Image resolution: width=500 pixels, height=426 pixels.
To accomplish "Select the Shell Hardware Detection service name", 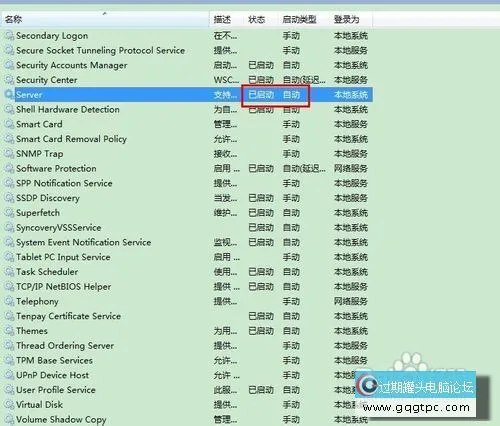I will tap(68, 109).
